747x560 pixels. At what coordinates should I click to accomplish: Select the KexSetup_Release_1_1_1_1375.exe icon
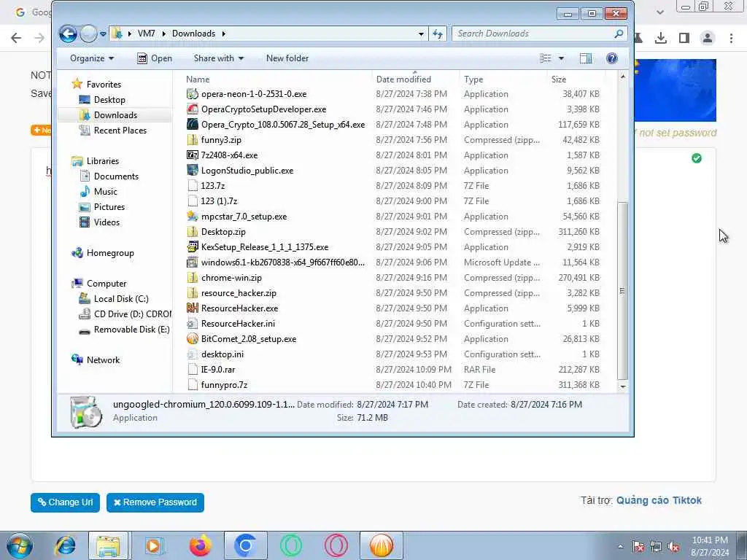[x=193, y=246]
